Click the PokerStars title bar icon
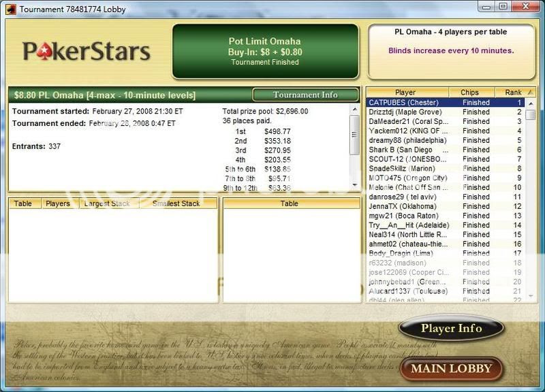 point(11,10)
